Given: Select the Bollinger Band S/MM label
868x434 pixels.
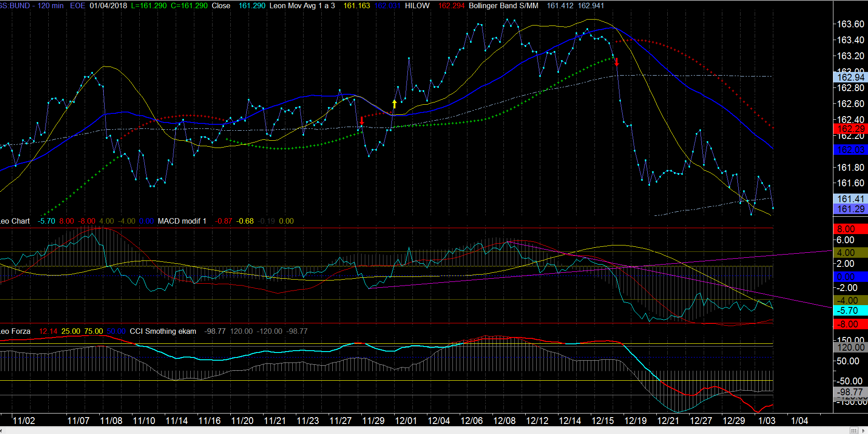Looking at the screenshot, I should click(x=503, y=6).
